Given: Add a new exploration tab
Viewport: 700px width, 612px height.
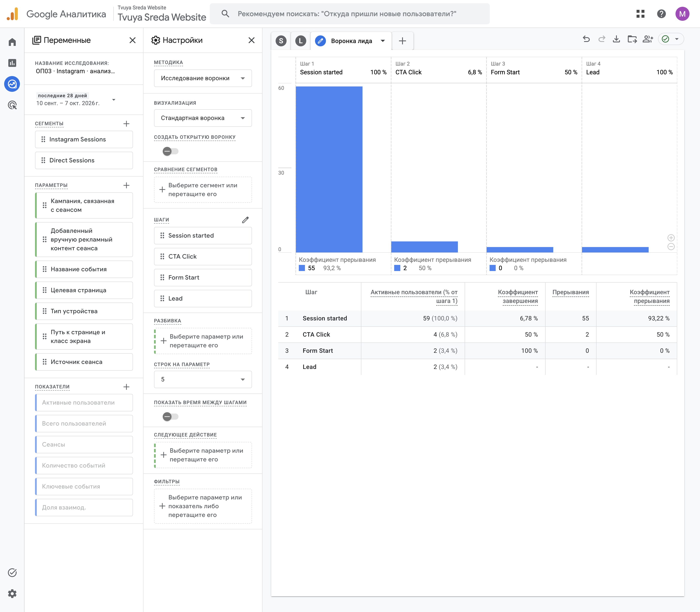Looking at the screenshot, I should point(403,41).
